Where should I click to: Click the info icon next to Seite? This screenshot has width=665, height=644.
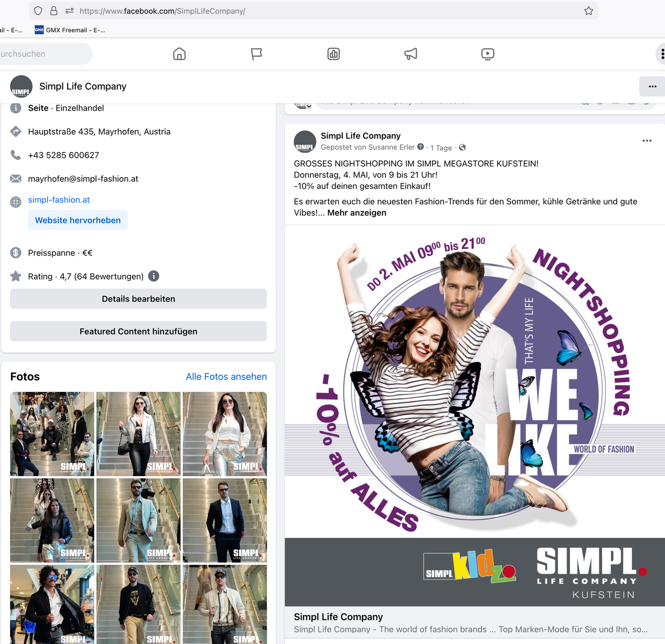tap(16, 108)
